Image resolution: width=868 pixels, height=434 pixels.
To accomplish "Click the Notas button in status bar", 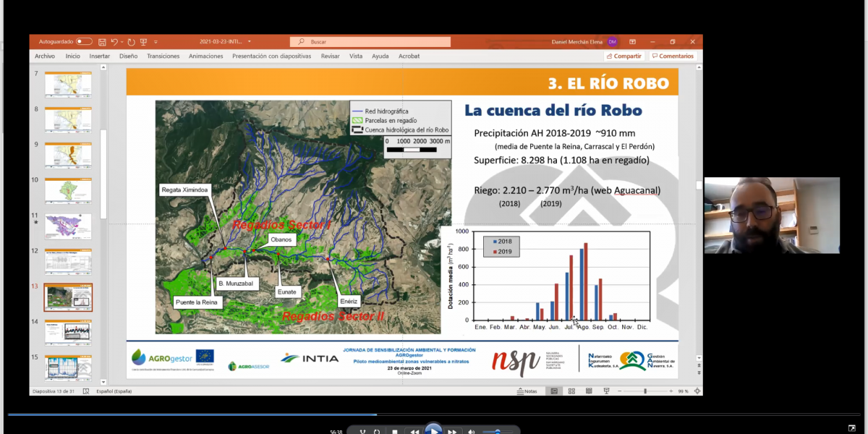I will coord(527,391).
